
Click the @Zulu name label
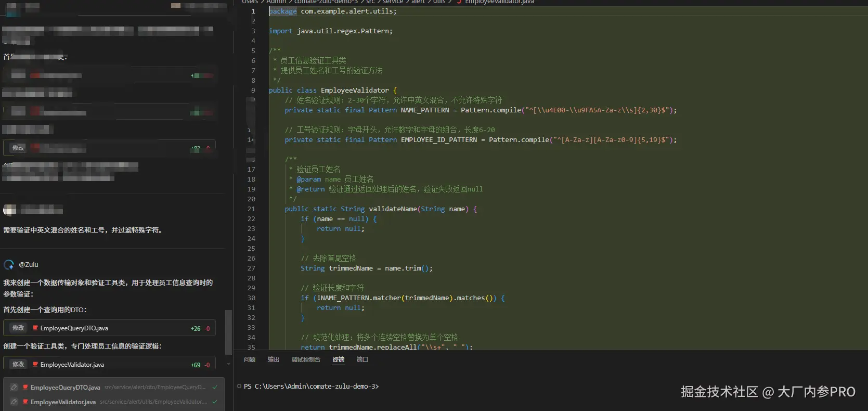tap(29, 265)
